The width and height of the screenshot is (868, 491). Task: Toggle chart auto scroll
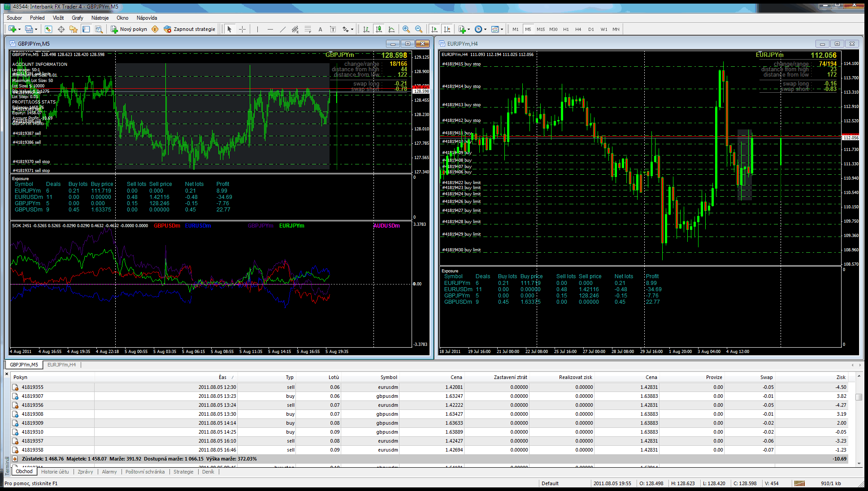(434, 29)
